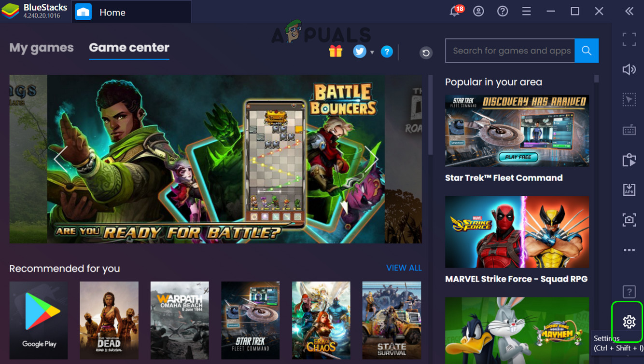Open the notifications bell
644x364 pixels.
[x=455, y=11]
